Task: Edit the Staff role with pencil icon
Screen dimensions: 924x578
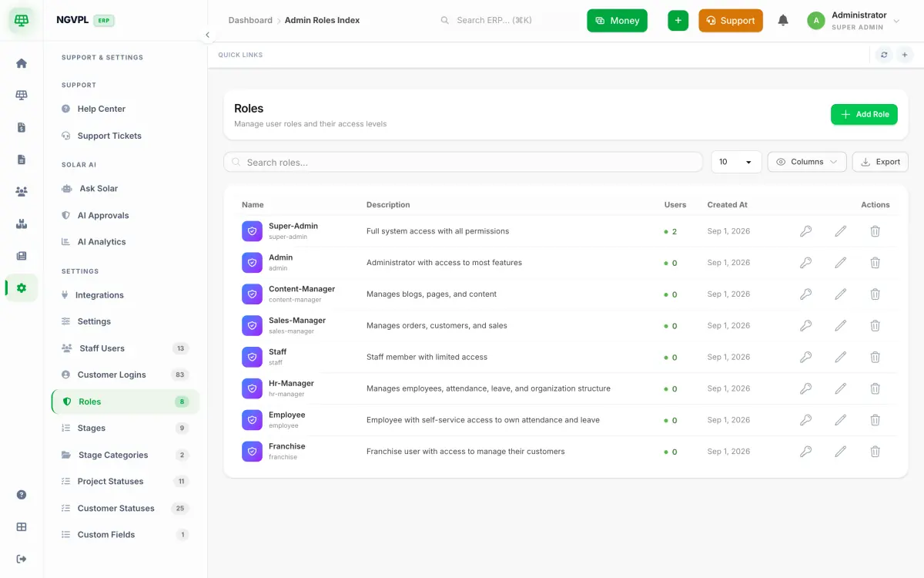Action: tap(841, 357)
